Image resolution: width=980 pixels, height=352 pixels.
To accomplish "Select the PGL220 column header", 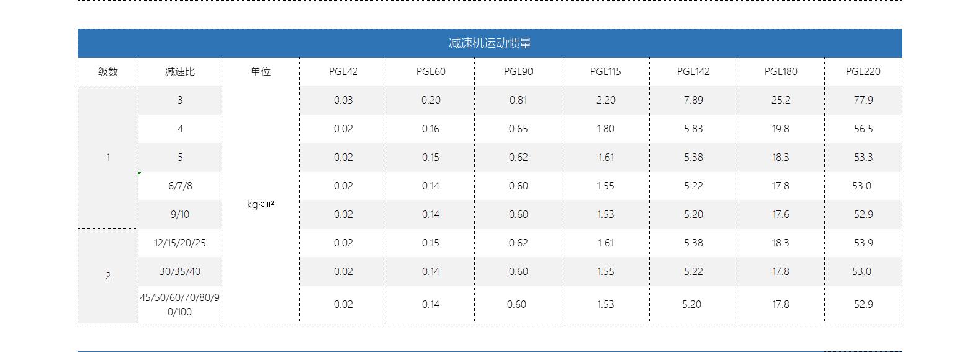I will [x=863, y=71].
